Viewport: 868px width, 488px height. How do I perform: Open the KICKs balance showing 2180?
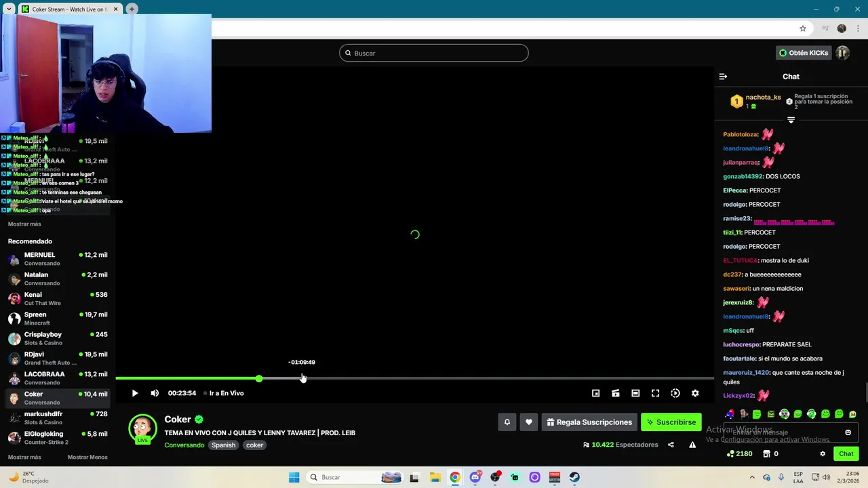click(739, 454)
